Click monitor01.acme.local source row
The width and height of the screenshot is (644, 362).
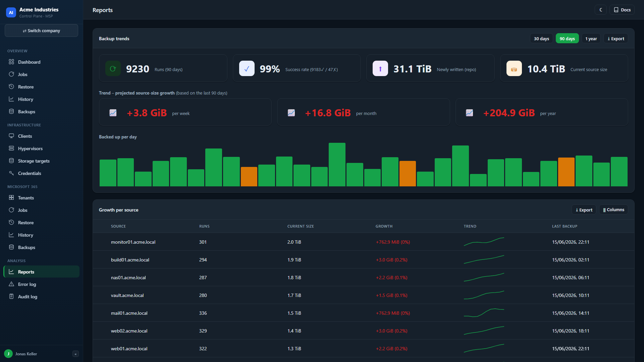coord(364,242)
